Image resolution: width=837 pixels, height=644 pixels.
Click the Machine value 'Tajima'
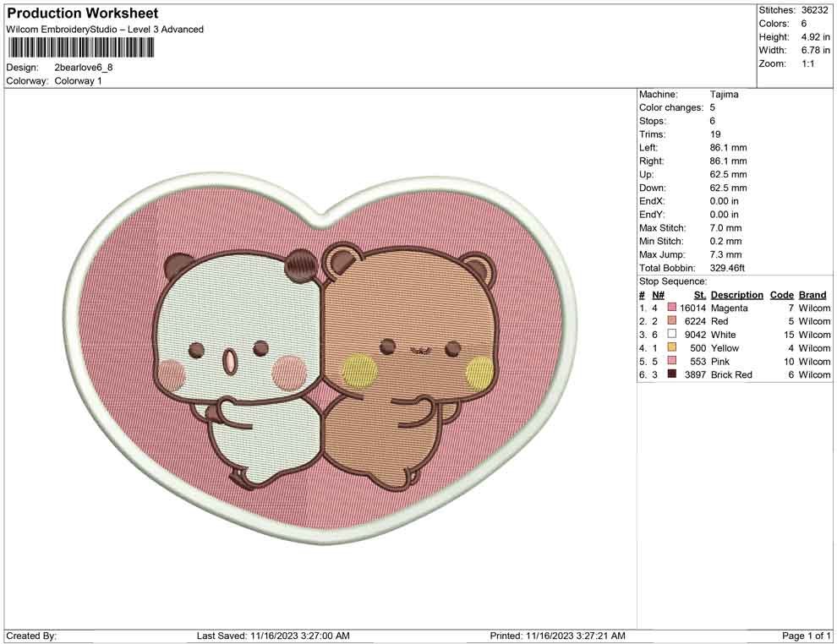pyautogui.click(x=725, y=95)
